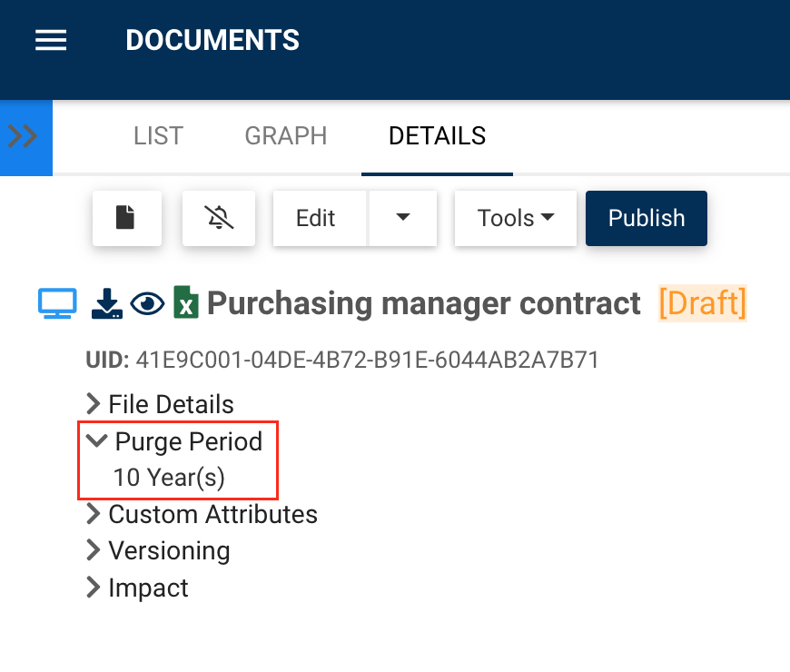Open the Tools dropdown menu
Viewport: 790px width, 672px height.
pos(516,218)
